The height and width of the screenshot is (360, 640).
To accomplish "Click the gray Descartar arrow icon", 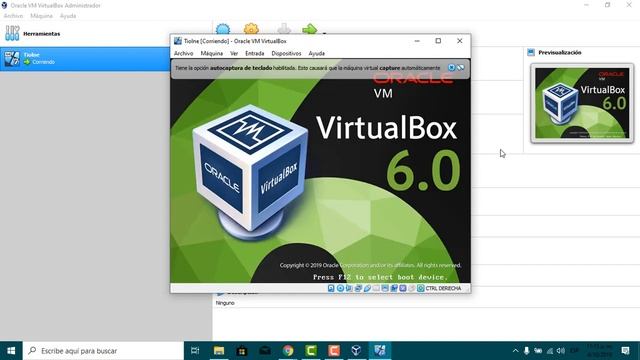I will pos(284,29).
